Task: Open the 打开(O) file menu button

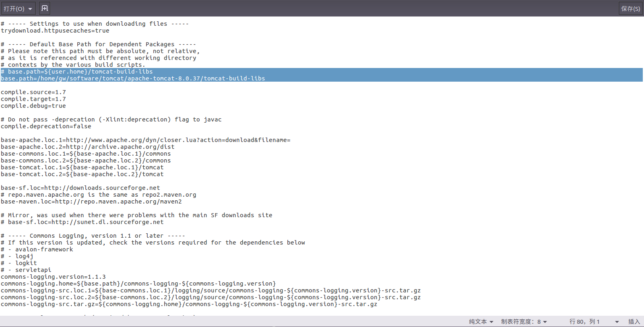Action: [19, 8]
